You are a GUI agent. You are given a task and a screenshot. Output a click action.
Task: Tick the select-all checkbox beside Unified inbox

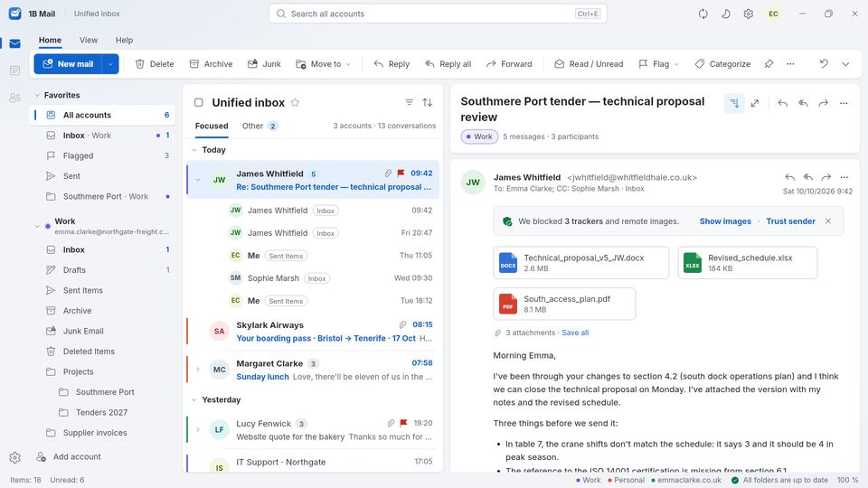[199, 102]
